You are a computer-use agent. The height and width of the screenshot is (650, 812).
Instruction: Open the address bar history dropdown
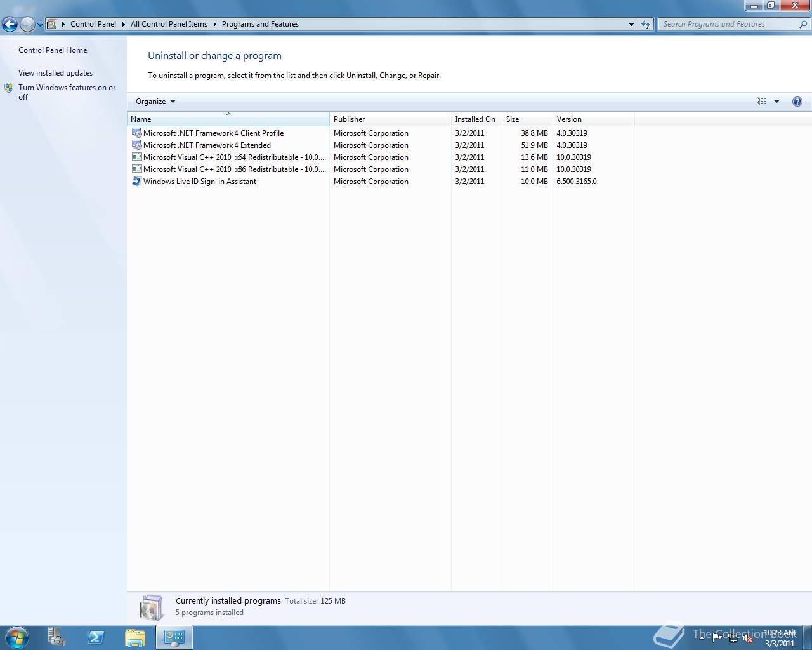coord(631,24)
